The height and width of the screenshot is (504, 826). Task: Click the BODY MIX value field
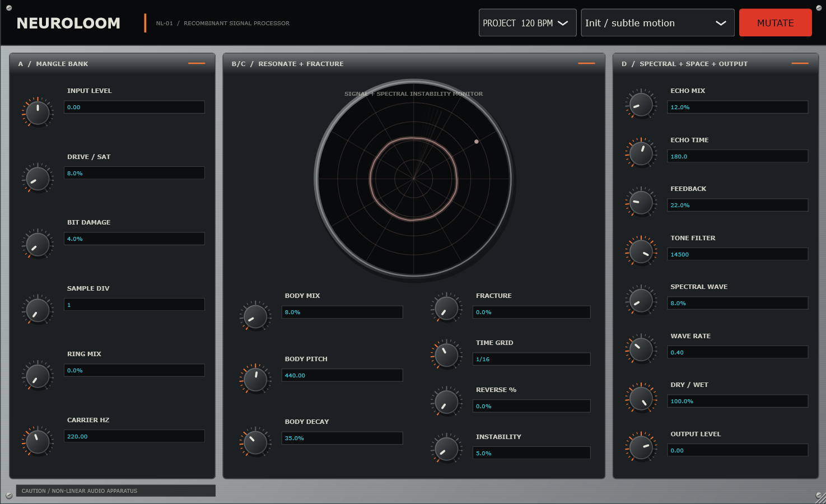(x=342, y=312)
